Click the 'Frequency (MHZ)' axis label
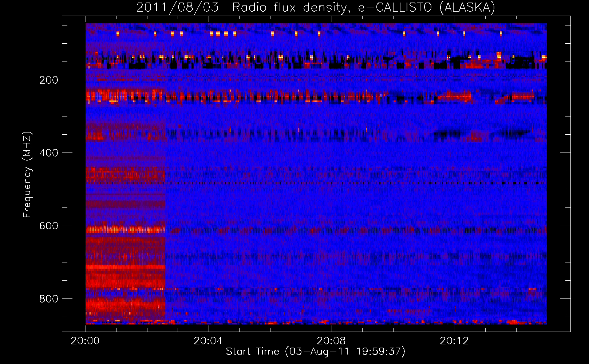Screen dimensions: 589x364 [27, 174]
